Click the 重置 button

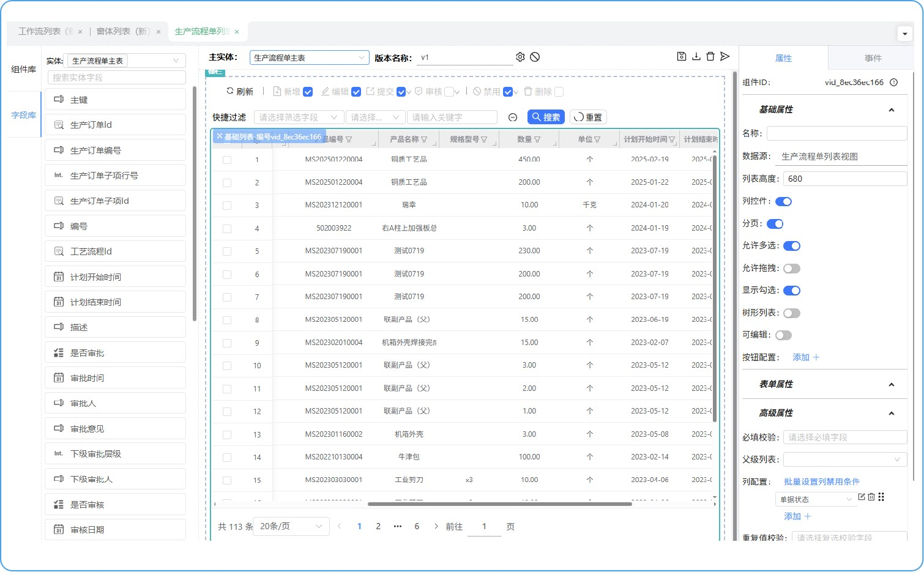(588, 117)
